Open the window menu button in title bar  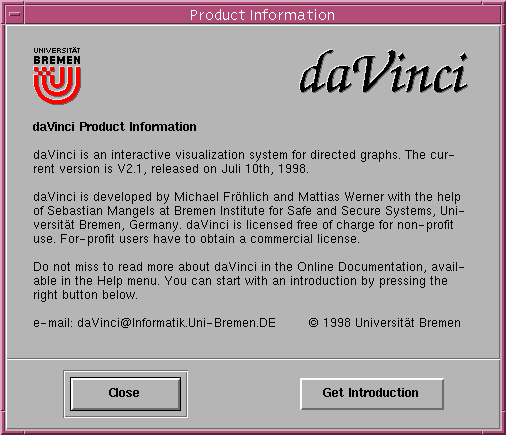tap(14, 15)
